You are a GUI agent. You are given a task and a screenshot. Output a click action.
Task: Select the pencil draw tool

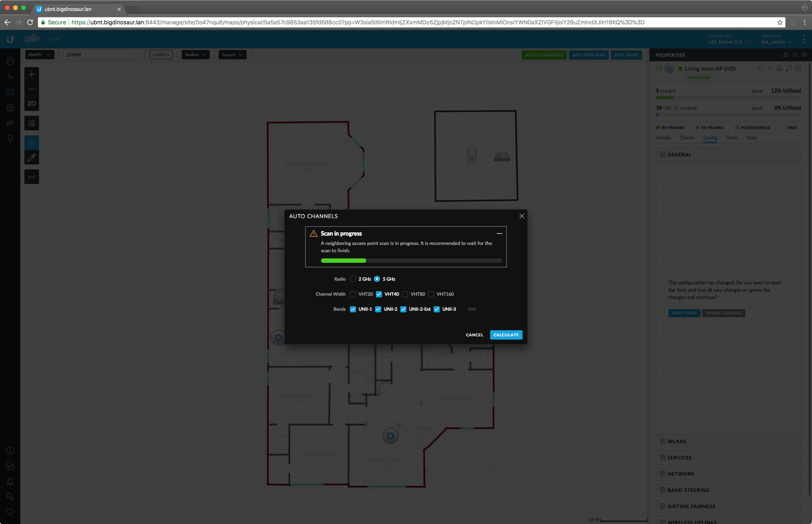tap(32, 158)
